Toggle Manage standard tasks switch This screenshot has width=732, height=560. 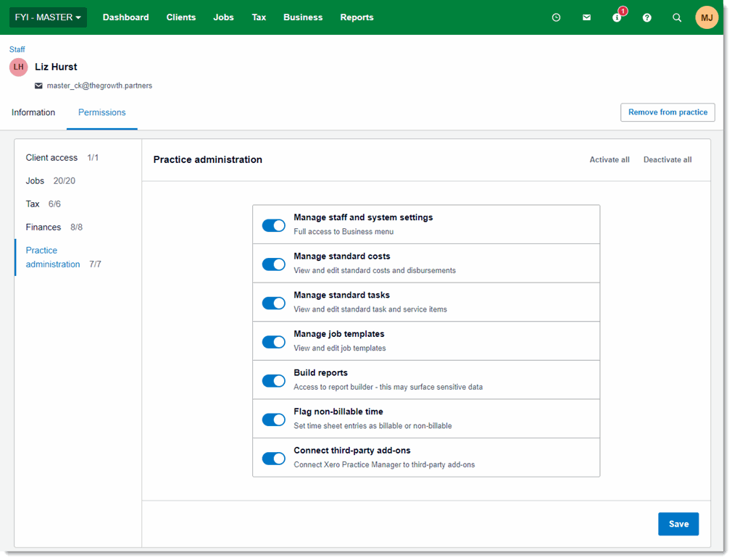pos(273,303)
